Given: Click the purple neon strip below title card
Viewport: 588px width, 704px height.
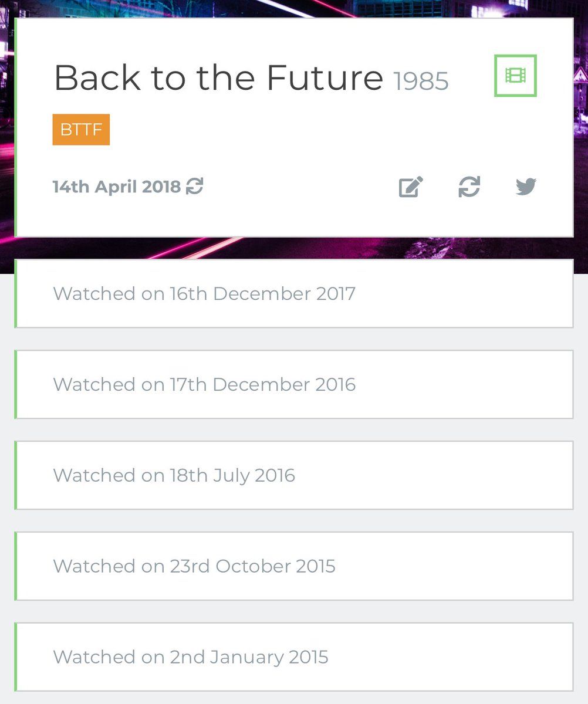Looking at the screenshot, I should coord(294,248).
